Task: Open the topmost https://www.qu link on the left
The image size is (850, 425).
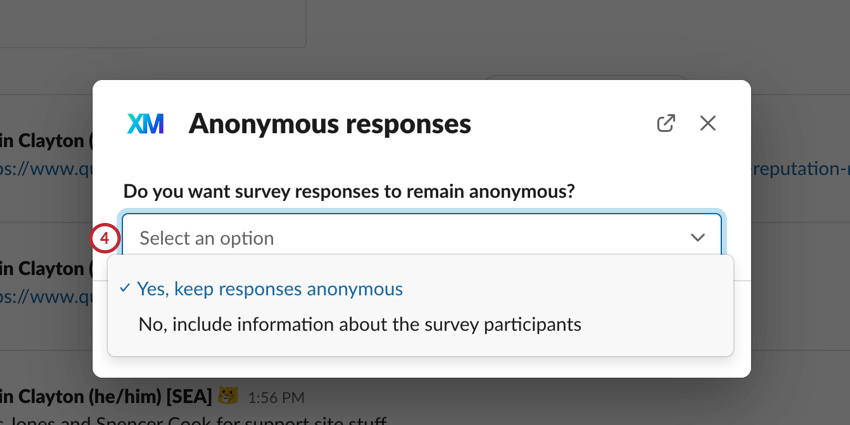Action: [x=45, y=169]
